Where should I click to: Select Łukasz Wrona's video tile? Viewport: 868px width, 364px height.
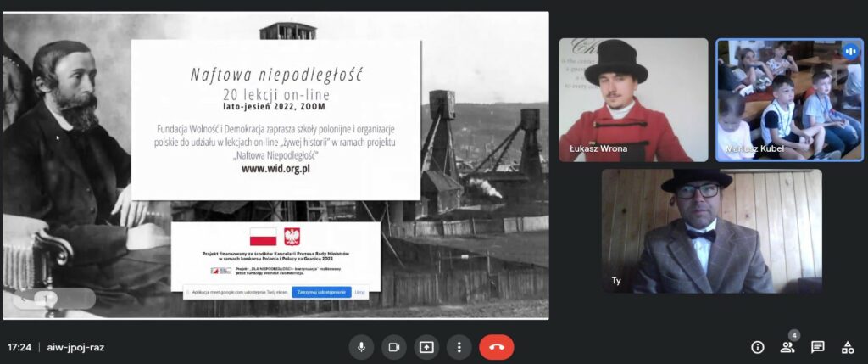(633, 100)
